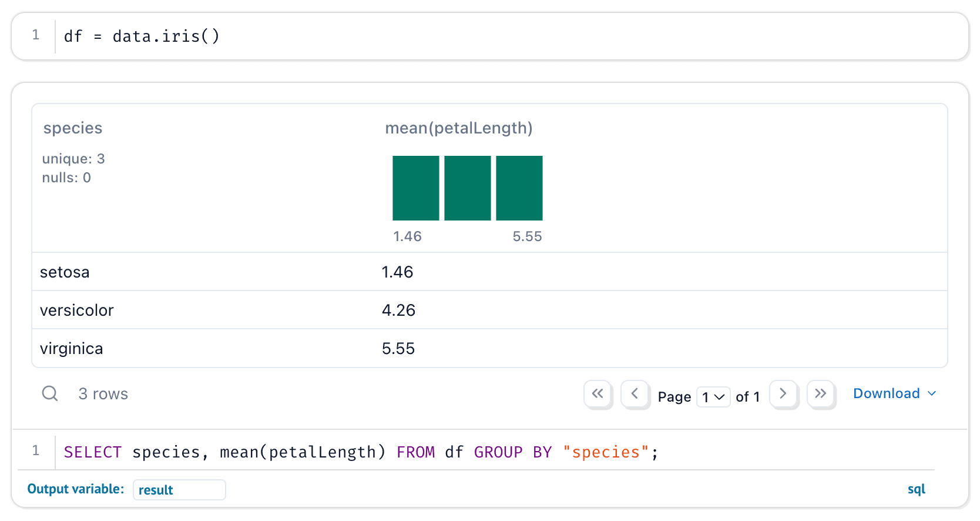Jump to the last page of results
The width and height of the screenshot is (980, 521).
click(821, 394)
